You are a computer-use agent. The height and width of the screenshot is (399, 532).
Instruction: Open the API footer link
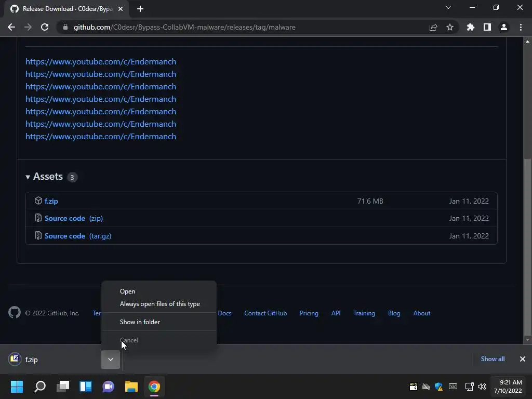336,313
